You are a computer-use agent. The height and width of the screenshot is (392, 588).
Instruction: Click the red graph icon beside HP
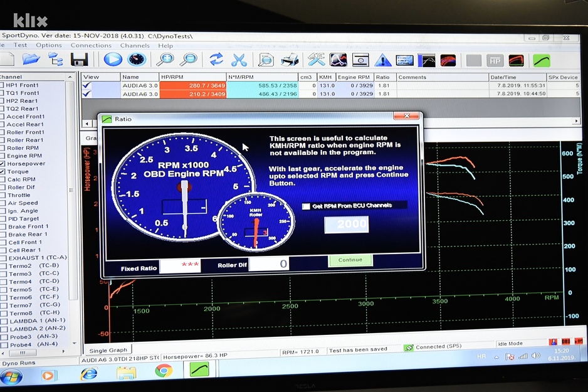click(517, 61)
